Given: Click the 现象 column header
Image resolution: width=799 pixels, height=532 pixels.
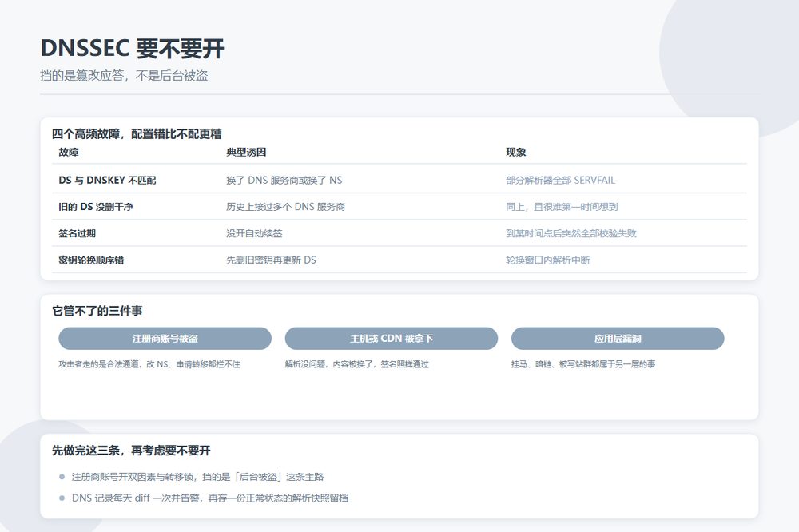Looking at the screenshot, I should tap(515, 152).
